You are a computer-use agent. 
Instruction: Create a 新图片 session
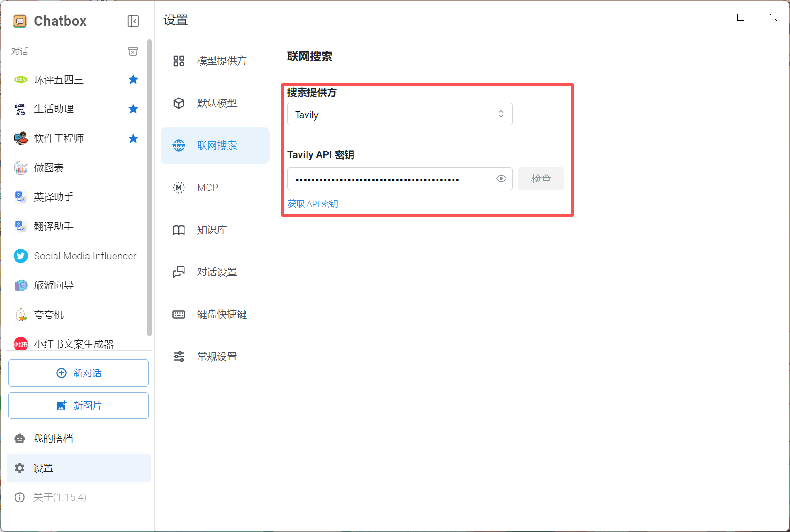[x=78, y=405]
